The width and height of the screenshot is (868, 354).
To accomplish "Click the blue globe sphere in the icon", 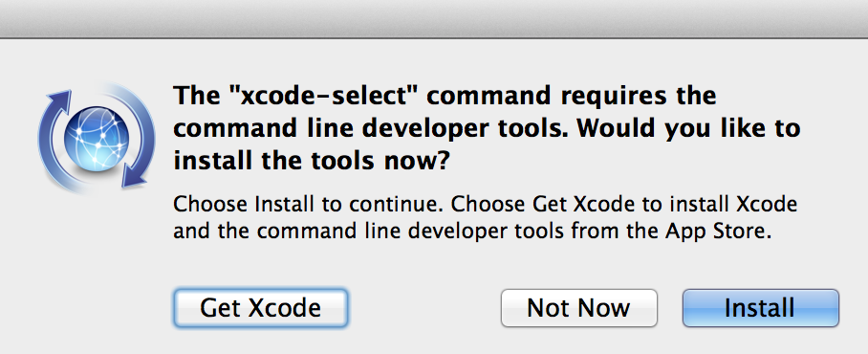I will pos(97,138).
